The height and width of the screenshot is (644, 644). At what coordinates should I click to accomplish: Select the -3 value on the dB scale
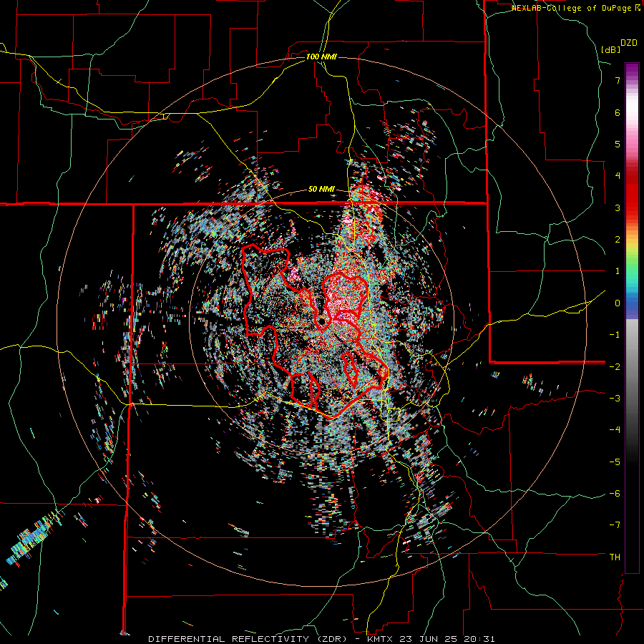(x=615, y=399)
